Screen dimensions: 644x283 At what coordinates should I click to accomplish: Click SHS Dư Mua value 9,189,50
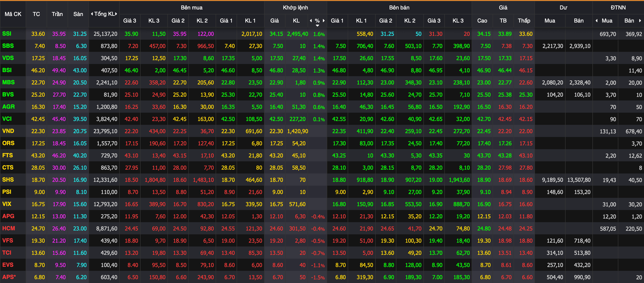553,180
